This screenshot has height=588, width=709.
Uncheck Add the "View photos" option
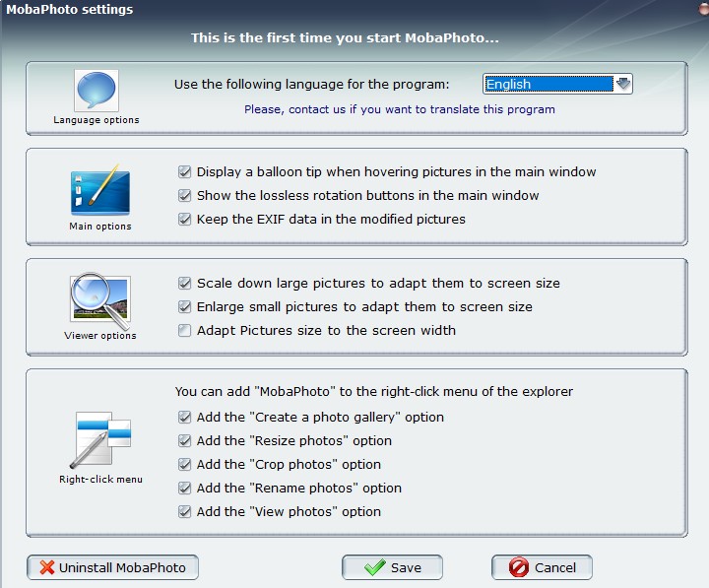coord(184,511)
